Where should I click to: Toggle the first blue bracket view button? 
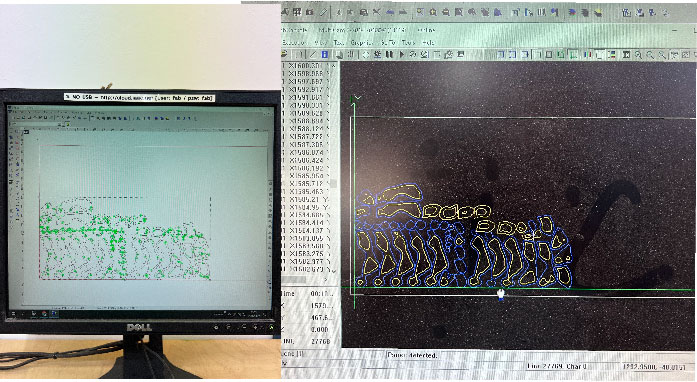click(501, 55)
